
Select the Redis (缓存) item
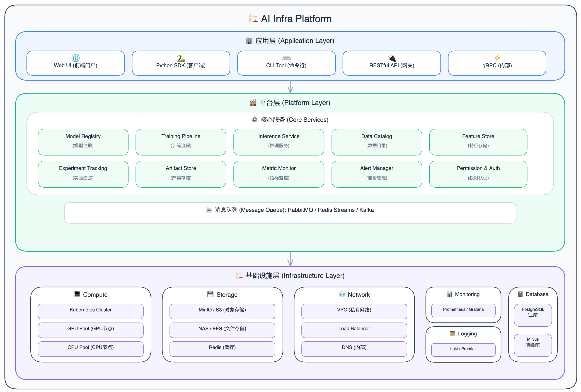click(x=223, y=349)
